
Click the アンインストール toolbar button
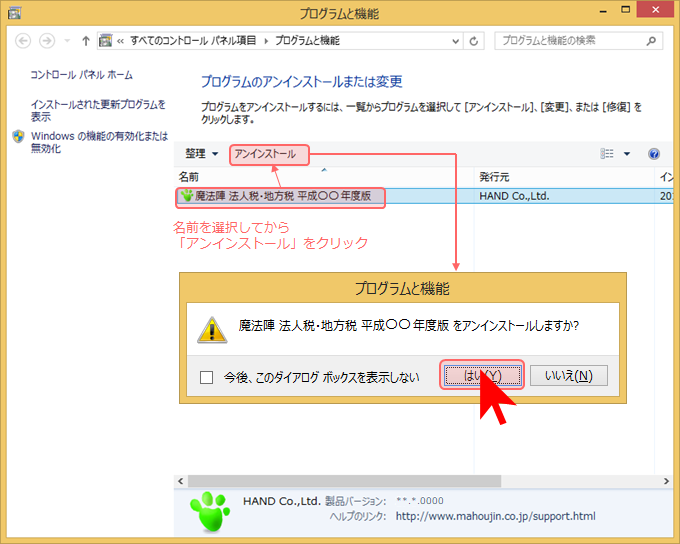[x=265, y=154]
